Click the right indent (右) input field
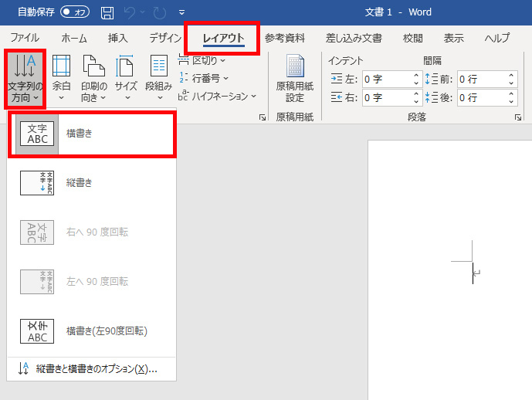The width and height of the screenshot is (532, 400). 387,98
